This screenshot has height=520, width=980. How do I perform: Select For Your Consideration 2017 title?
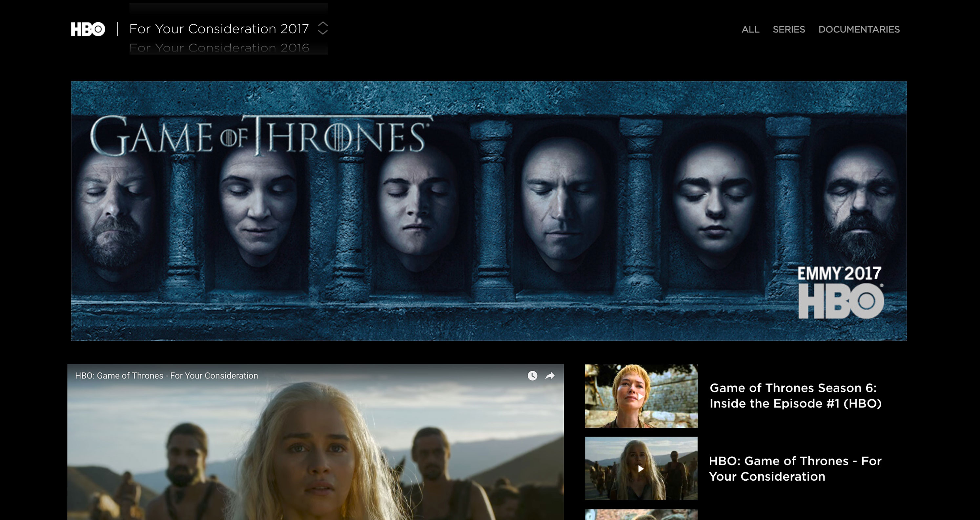pyautogui.click(x=219, y=29)
